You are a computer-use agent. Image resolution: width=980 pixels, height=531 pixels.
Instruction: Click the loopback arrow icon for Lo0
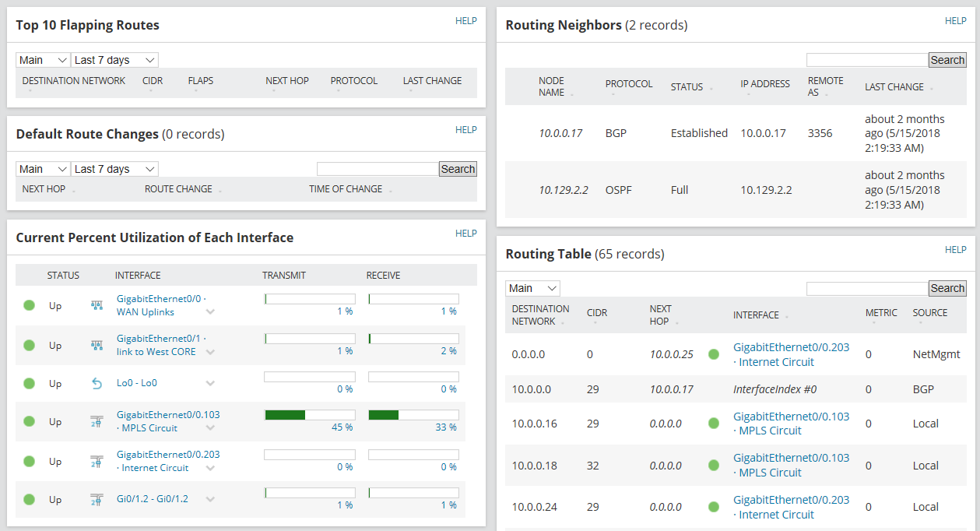[97, 383]
